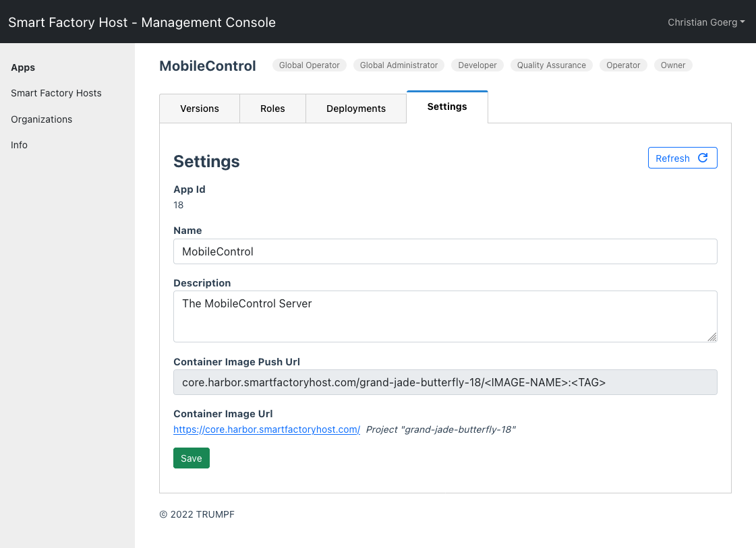
Task: Navigate to Organizations in sidebar
Action: point(41,119)
